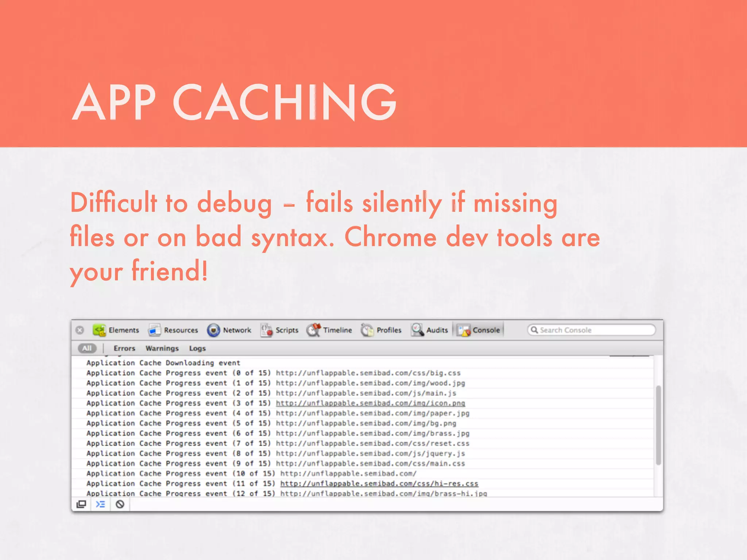Open the Resources panel icon
Image resolution: width=747 pixels, height=560 pixels.
pyautogui.click(x=155, y=330)
